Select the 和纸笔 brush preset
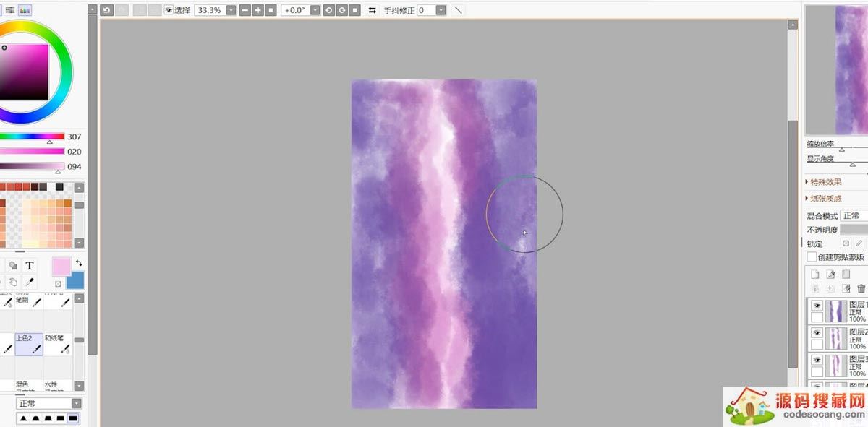Image resolution: width=868 pixels, height=427 pixels. tap(57, 344)
